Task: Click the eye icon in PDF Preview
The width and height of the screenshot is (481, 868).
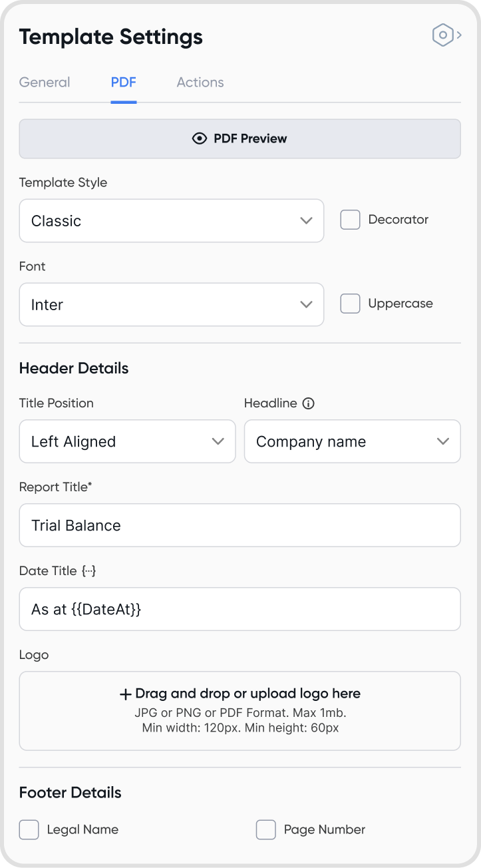Action: (200, 138)
